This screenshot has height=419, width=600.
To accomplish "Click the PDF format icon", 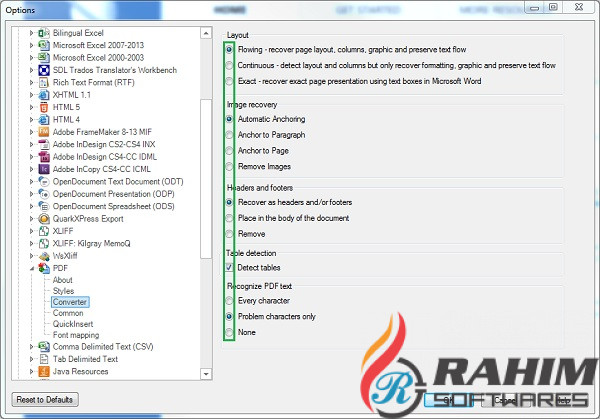I will (x=44, y=268).
